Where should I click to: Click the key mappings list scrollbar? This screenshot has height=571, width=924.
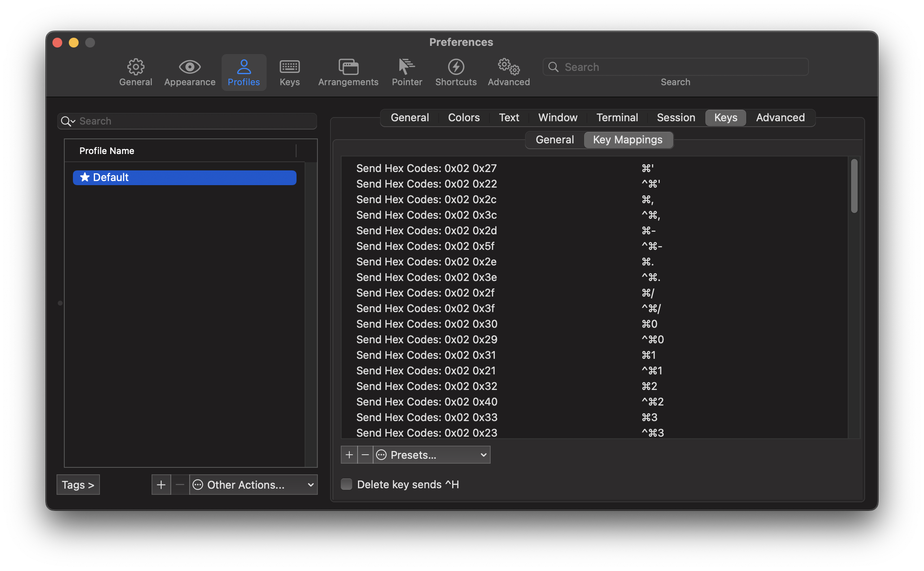(x=854, y=186)
